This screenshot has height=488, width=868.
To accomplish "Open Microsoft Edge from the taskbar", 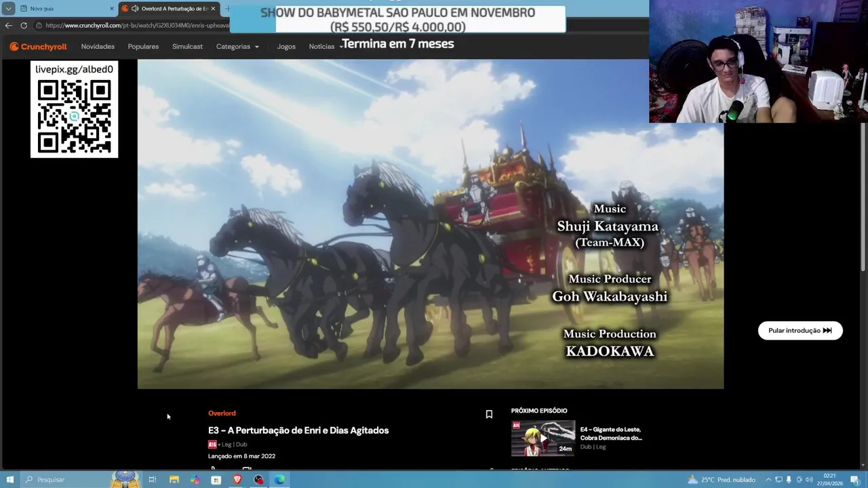I will [x=279, y=480].
